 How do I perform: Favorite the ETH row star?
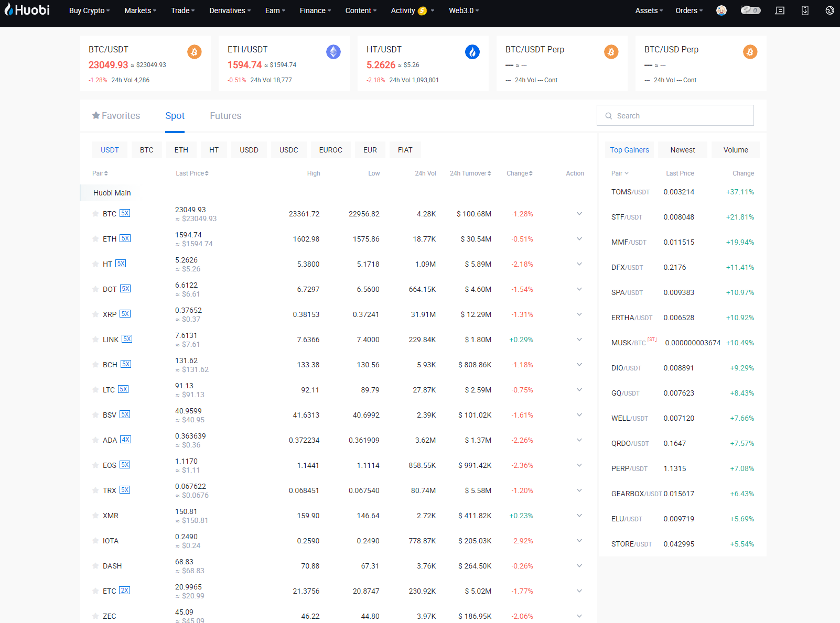95,239
